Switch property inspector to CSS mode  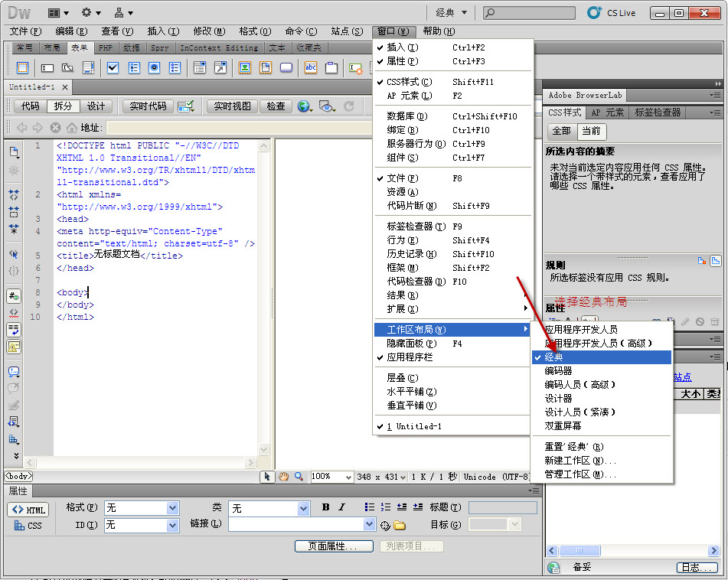coord(28,526)
